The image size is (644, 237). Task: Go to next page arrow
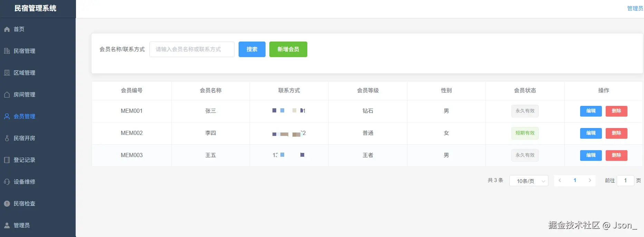click(590, 180)
